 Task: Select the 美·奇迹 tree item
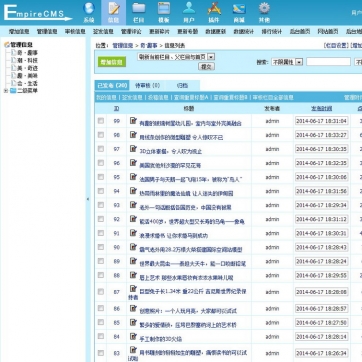28,68
